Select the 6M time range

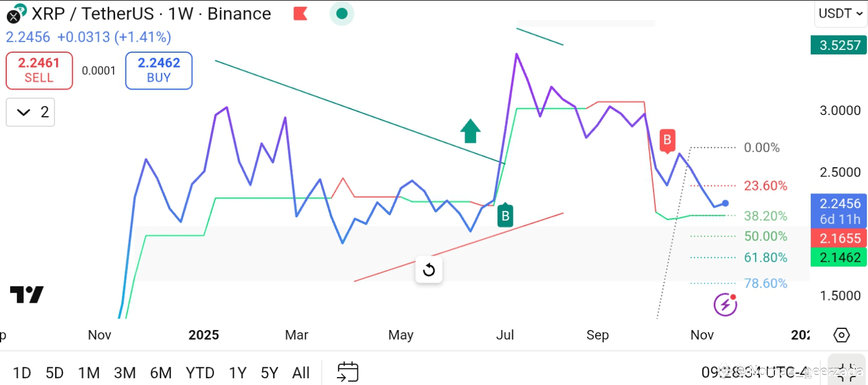(x=161, y=373)
